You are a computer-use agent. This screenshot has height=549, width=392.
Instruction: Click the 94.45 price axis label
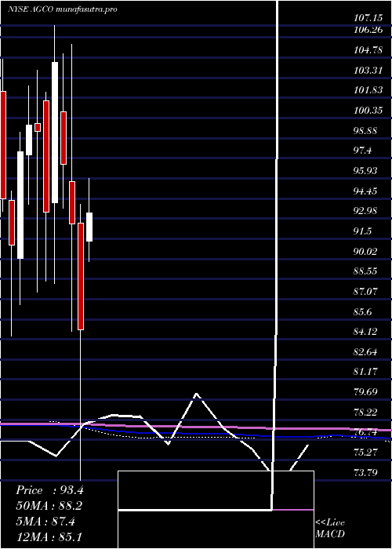pyautogui.click(x=365, y=191)
